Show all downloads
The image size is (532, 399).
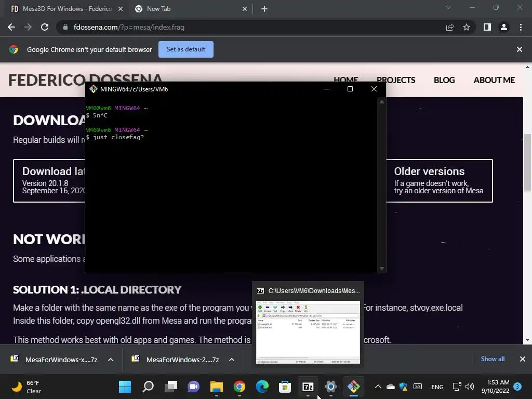pyautogui.click(x=493, y=359)
